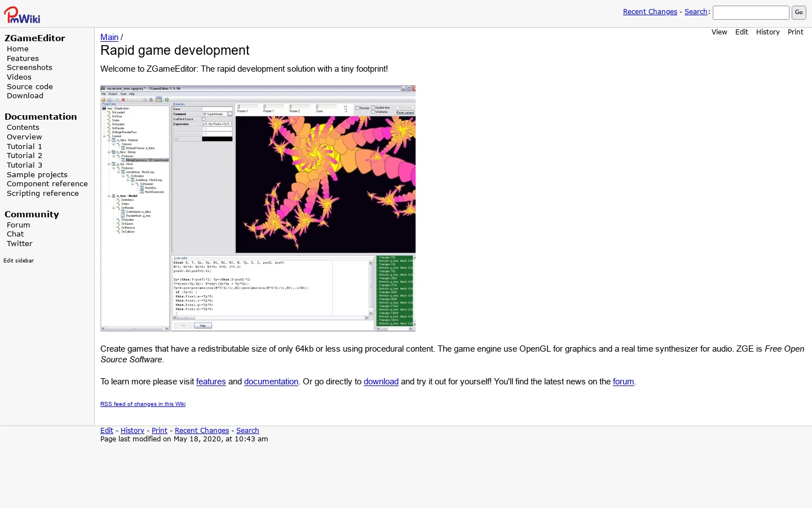This screenshot has height=508, width=812.
Task: Select the View page action
Action: (x=719, y=32)
